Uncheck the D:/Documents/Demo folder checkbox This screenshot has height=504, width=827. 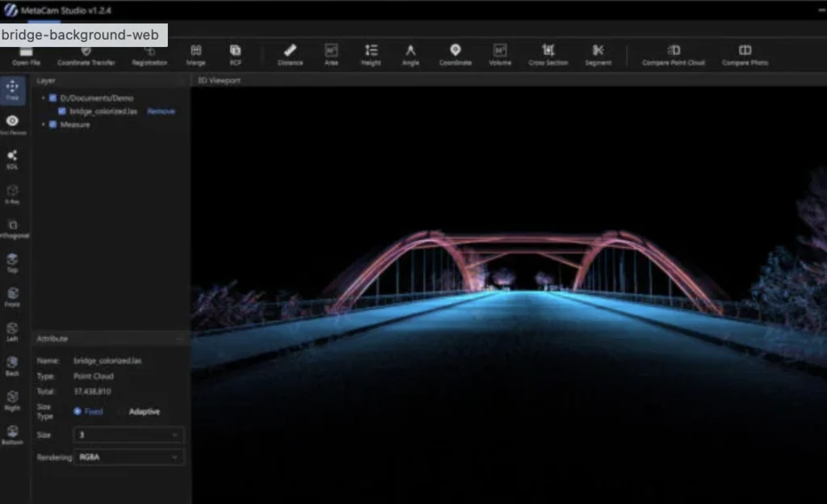pos(52,98)
